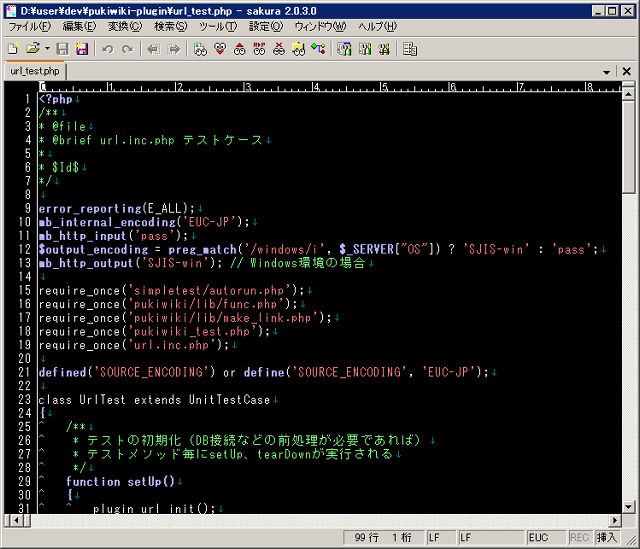Select the url_test.php tab
Viewport: 640px width, 549px height.
coord(35,71)
